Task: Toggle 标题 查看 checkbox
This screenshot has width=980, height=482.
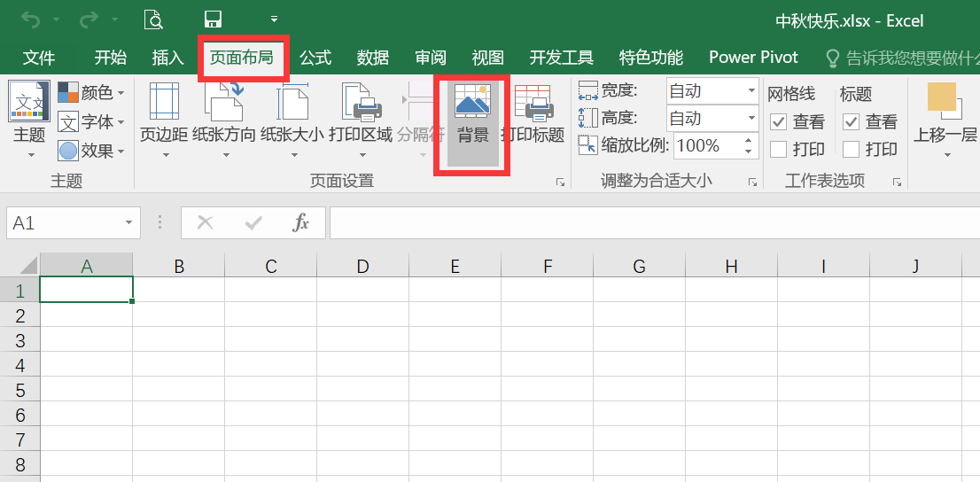Action: pyautogui.click(x=851, y=121)
